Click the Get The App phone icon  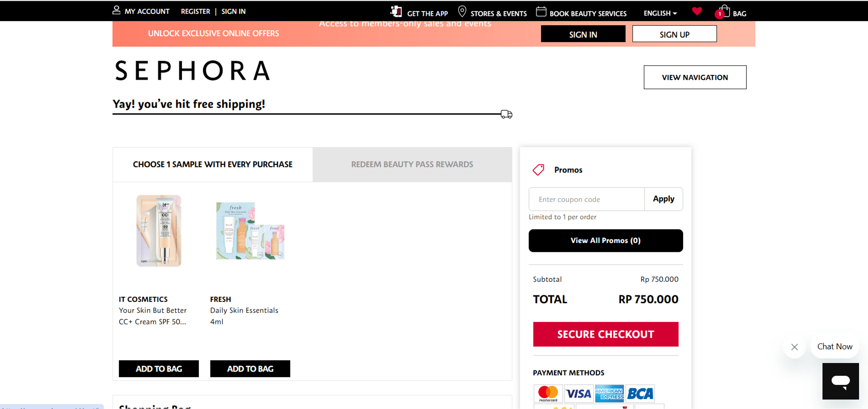coord(396,12)
